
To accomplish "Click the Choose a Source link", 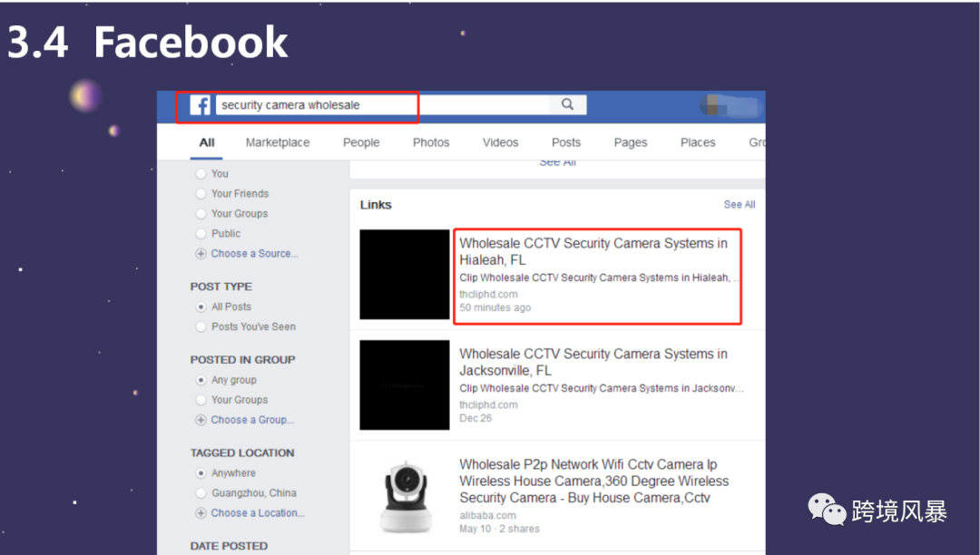I will point(254,253).
